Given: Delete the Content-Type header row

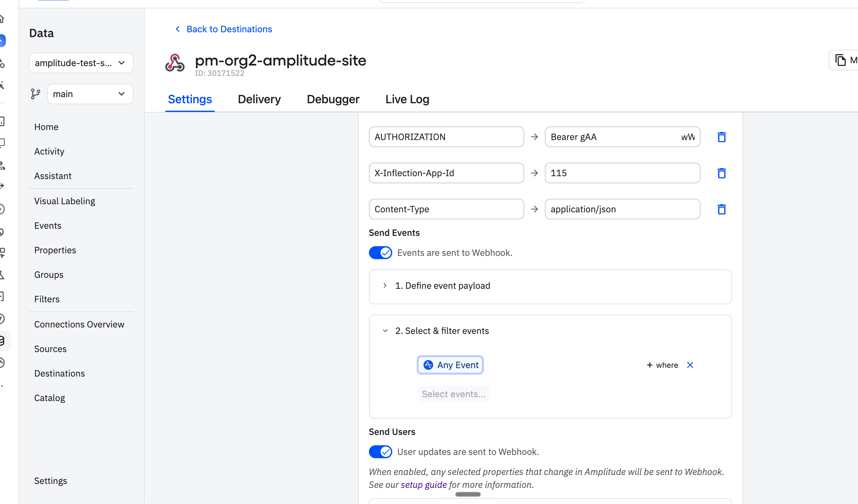Looking at the screenshot, I should 721,209.
